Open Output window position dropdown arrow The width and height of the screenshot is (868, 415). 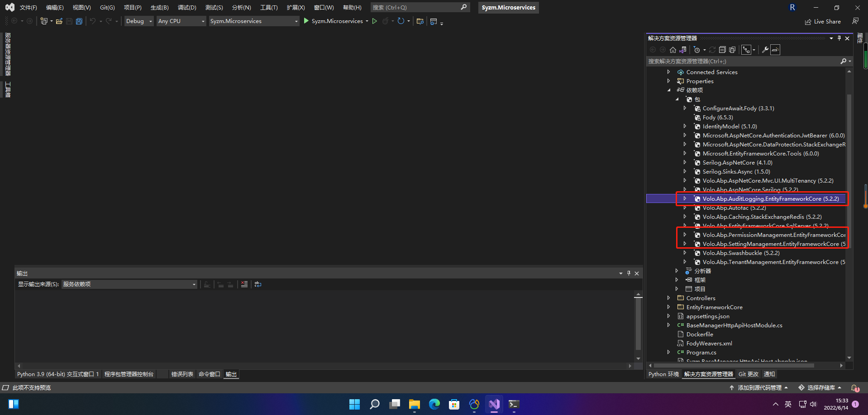[x=621, y=273]
